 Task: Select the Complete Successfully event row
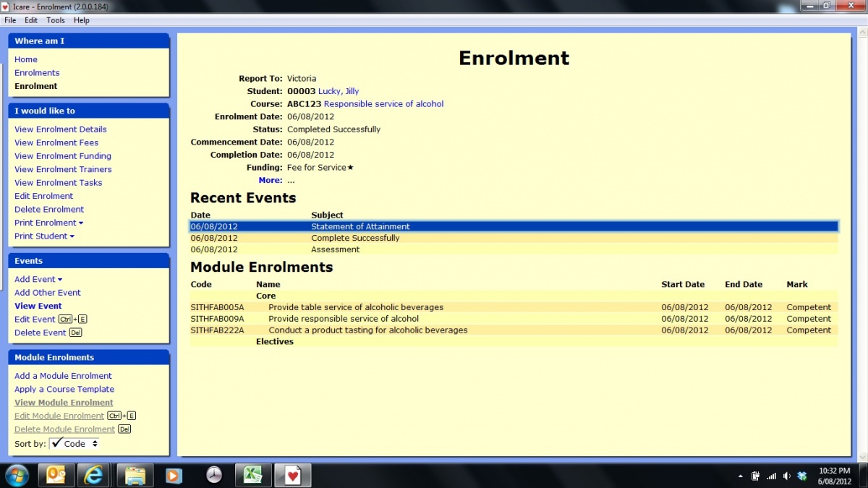click(x=357, y=238)
